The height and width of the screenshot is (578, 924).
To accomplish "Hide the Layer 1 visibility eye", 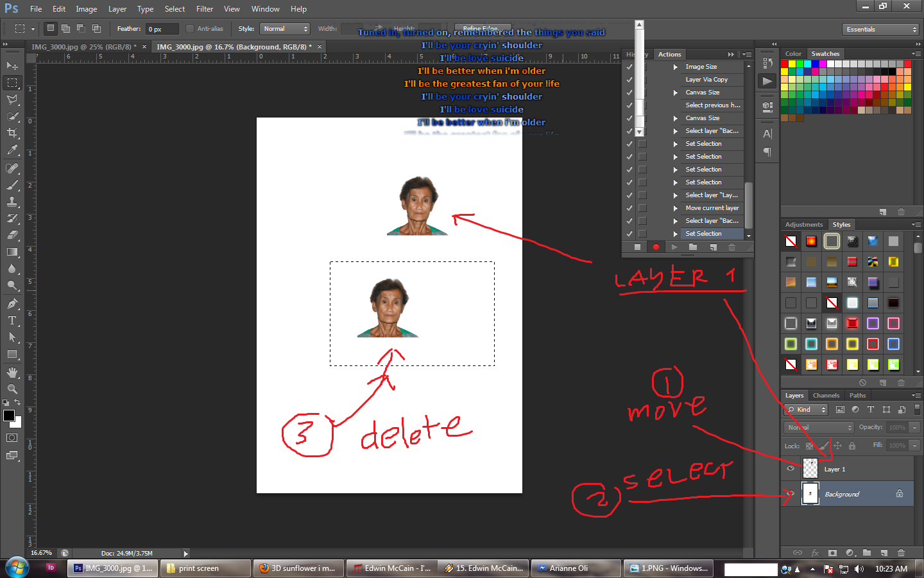I will [791, 469].
